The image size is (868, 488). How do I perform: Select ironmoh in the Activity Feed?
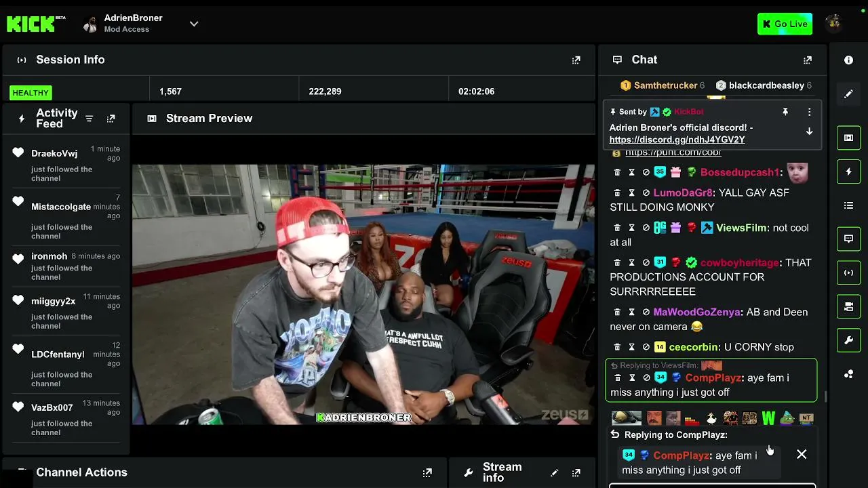pos(49,257)
